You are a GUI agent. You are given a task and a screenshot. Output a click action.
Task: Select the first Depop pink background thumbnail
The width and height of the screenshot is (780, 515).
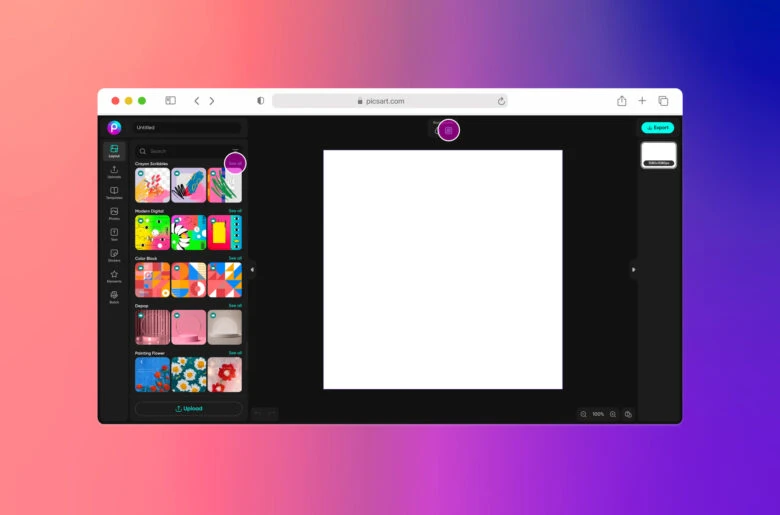click(152, 327)
